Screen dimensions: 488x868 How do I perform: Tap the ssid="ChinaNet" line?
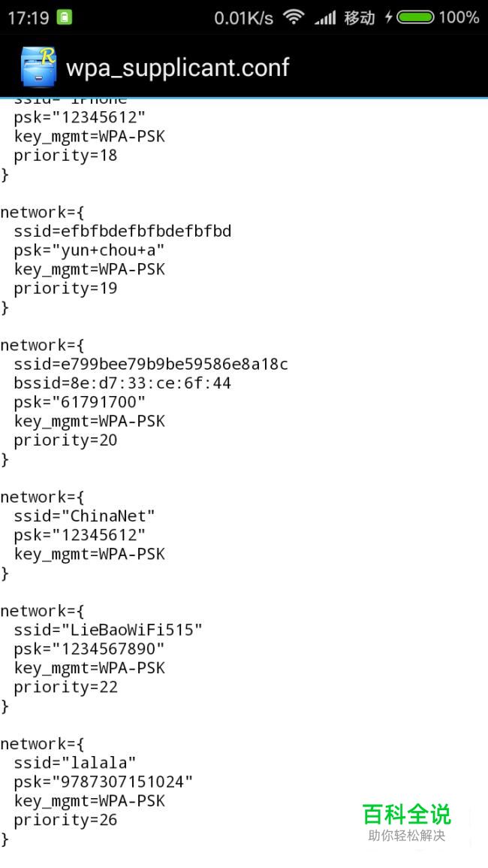pyautogui.click(x=85, y=516)
